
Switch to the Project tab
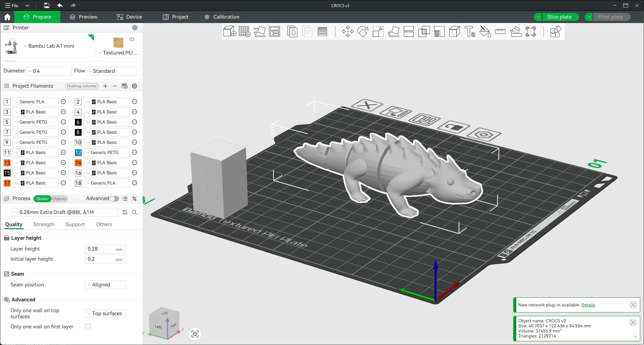pyautogui.click(x=175, y=17)
